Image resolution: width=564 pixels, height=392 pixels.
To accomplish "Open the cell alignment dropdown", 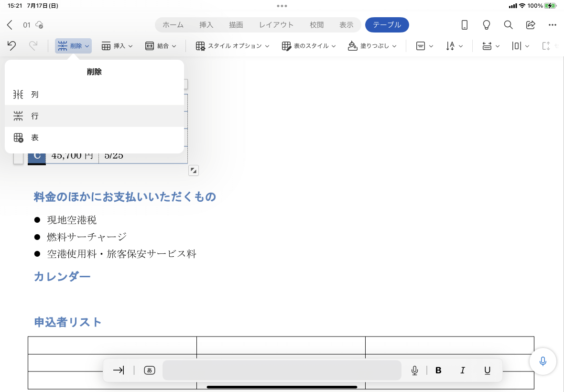I will click(424, 46).
